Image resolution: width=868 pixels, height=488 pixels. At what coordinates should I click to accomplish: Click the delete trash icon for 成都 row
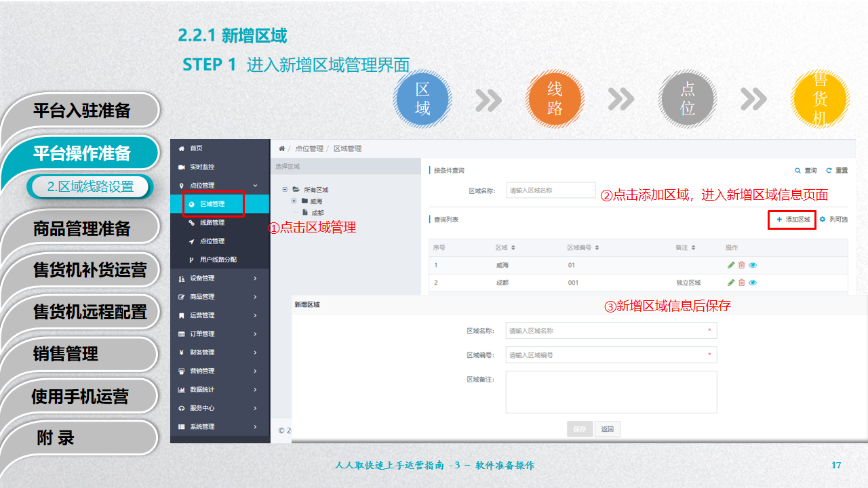pyautogui.click(x=741, y=283)
